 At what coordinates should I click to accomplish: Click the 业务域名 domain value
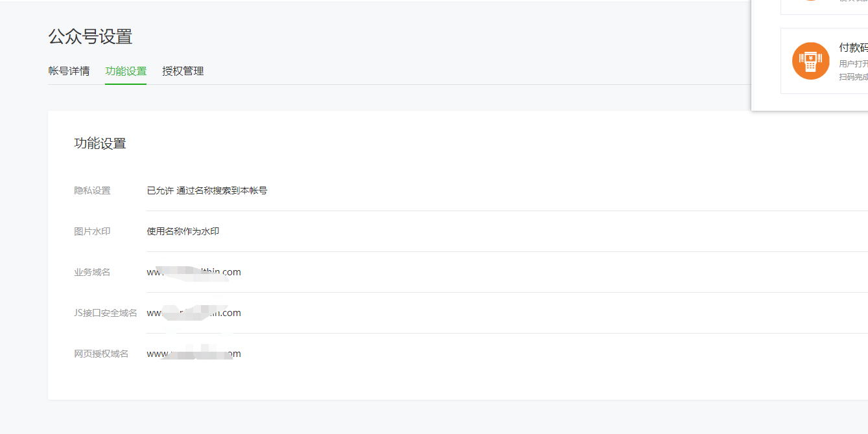coord(194,272)
